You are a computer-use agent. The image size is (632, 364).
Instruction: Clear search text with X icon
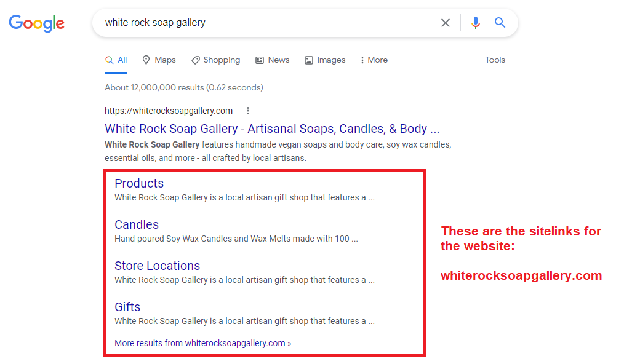pos(446,23)
